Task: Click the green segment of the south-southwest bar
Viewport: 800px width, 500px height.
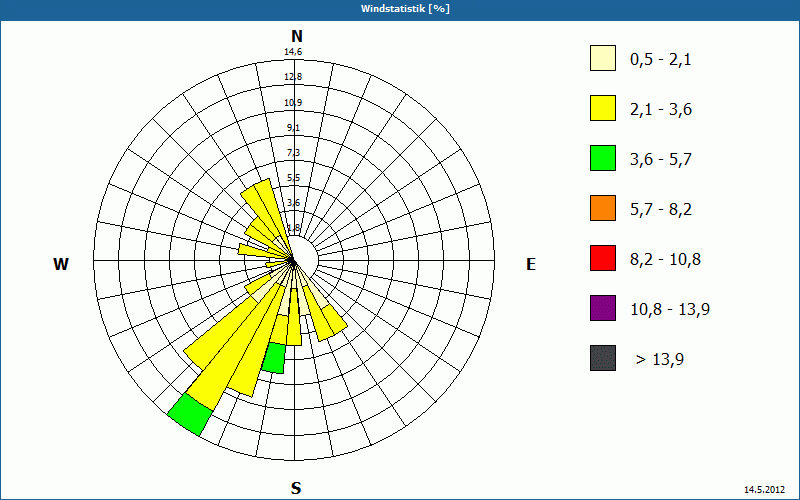Action: point(274,358)
